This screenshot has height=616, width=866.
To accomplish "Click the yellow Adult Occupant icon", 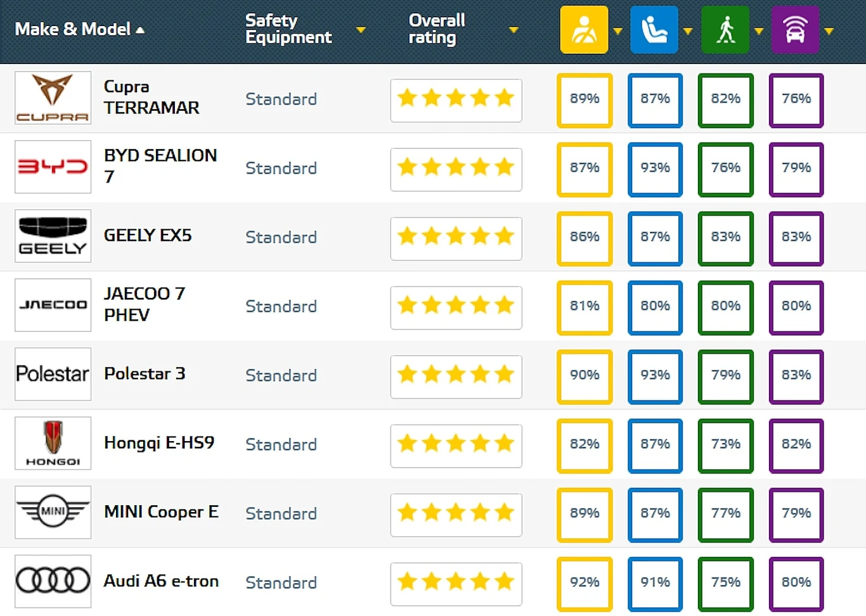I will click(584, 30).
